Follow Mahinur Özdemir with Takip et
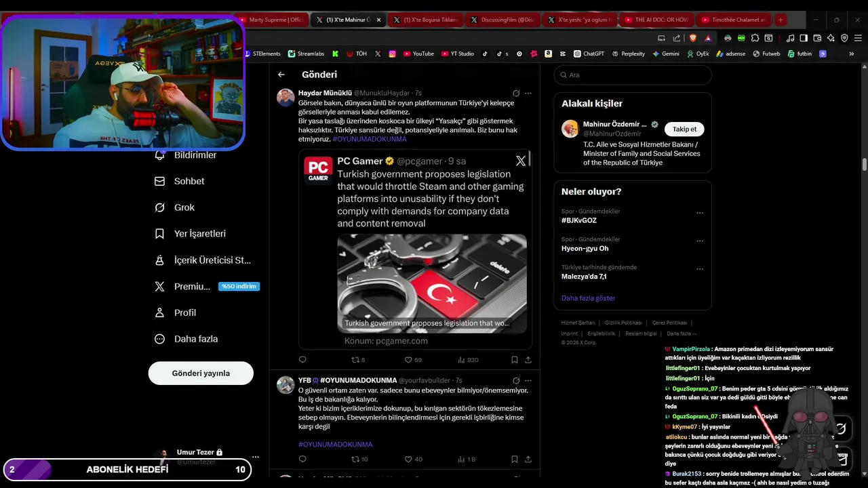This screenshot has height=488, width=868. [x=684, y=129]
